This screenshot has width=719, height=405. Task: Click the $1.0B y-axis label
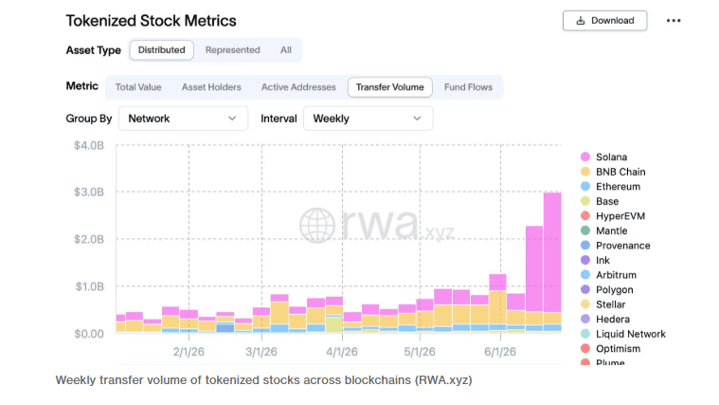pyautogui.click(x=90, y=287)
